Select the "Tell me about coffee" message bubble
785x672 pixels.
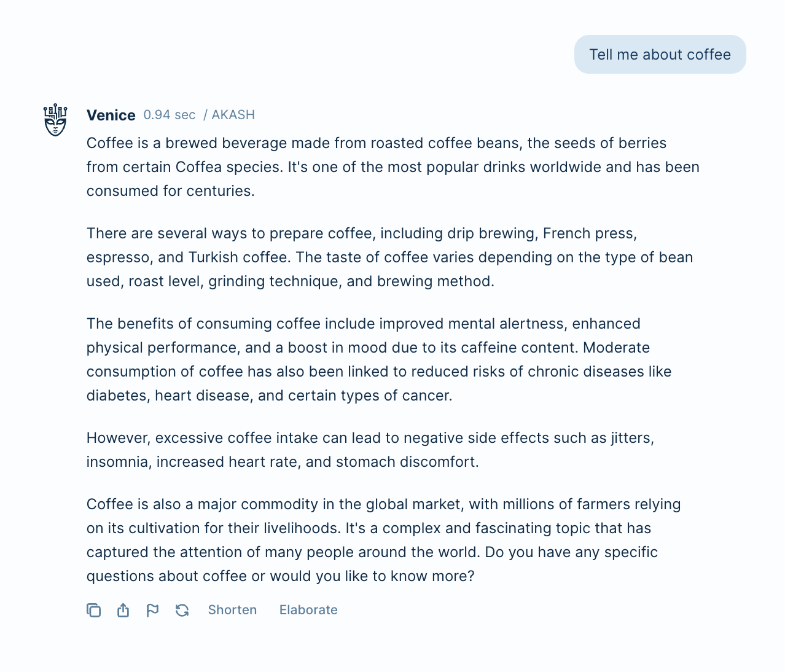tap(660, 55)
